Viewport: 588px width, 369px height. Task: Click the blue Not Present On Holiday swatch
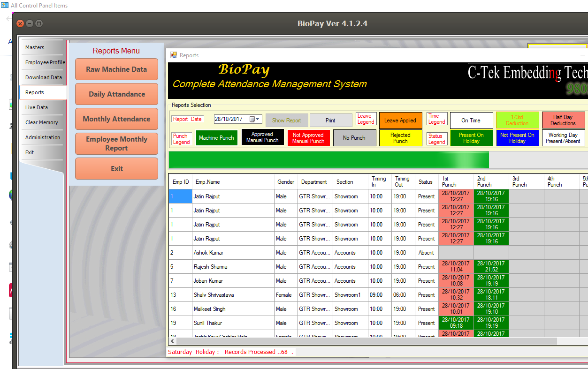[517, 138]
